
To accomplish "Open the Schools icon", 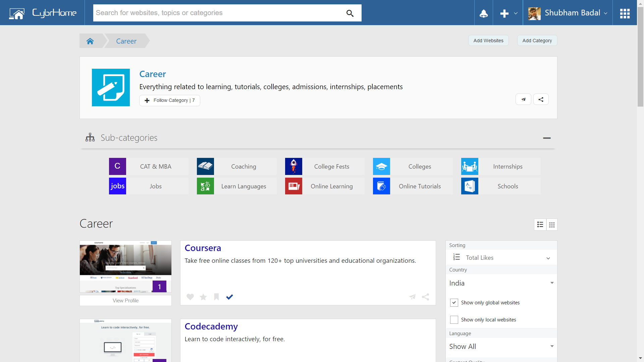I will (470, 186).
